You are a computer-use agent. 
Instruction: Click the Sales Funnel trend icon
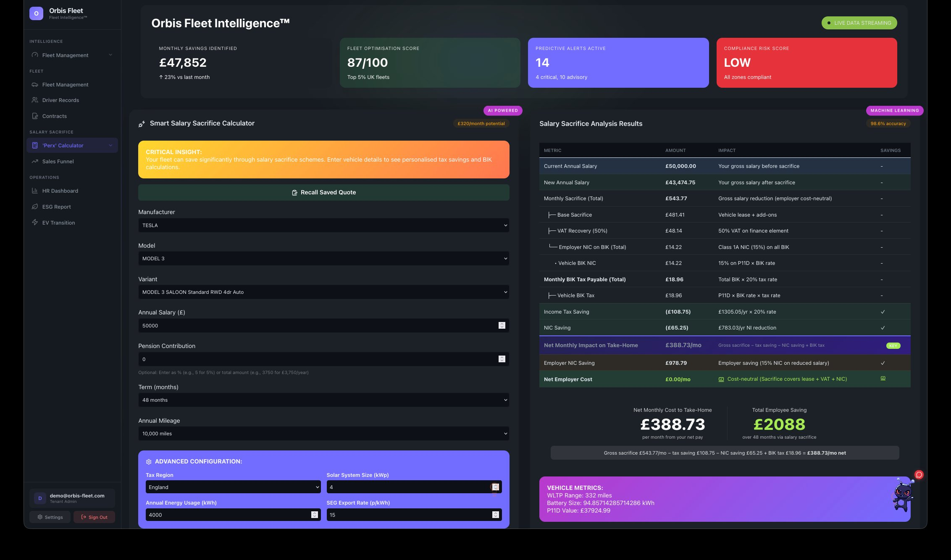pyautogui.click(x=35, y=161)
